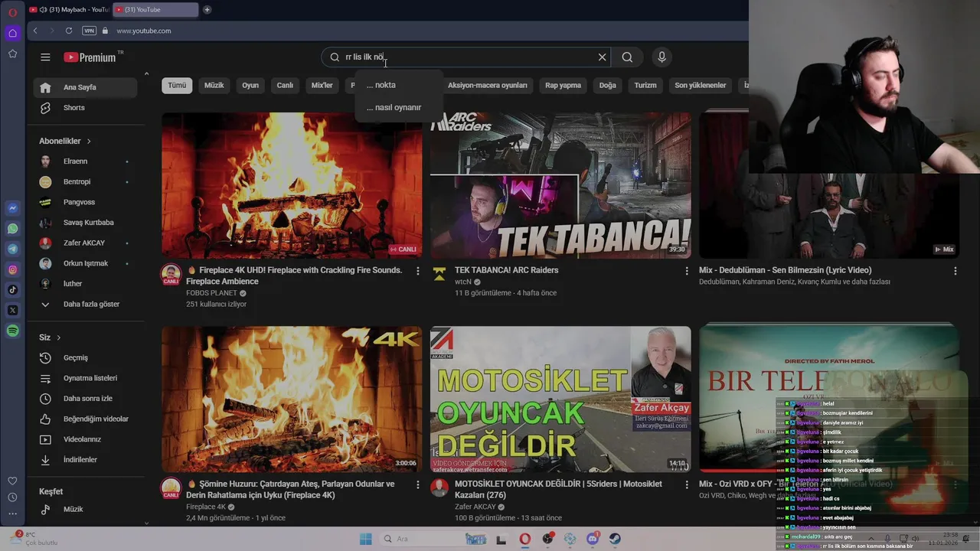Select the Tümü filter chip

177,85
